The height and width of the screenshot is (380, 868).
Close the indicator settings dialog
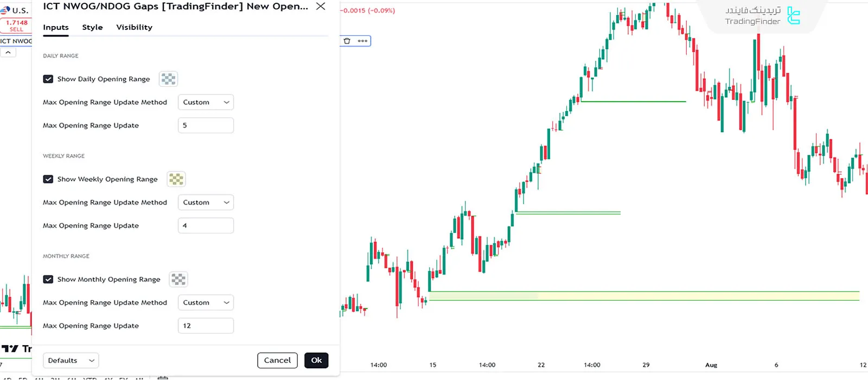[321, 7]
